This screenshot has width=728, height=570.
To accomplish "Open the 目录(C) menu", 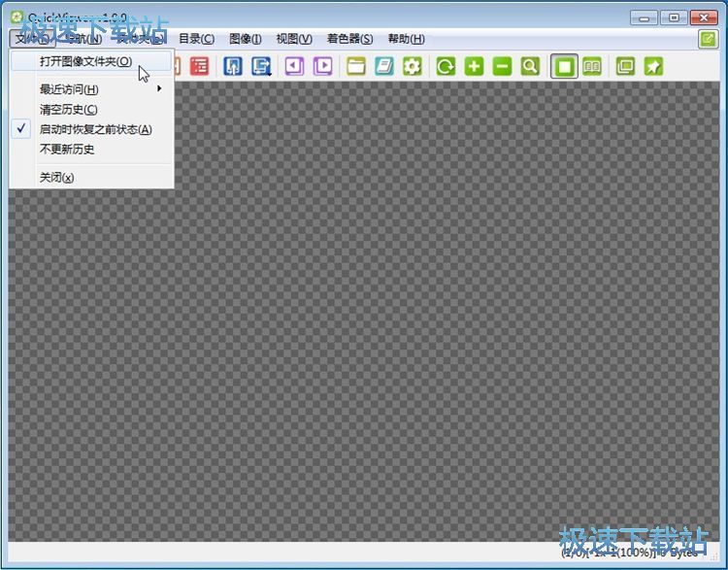I will pos(197,39).
